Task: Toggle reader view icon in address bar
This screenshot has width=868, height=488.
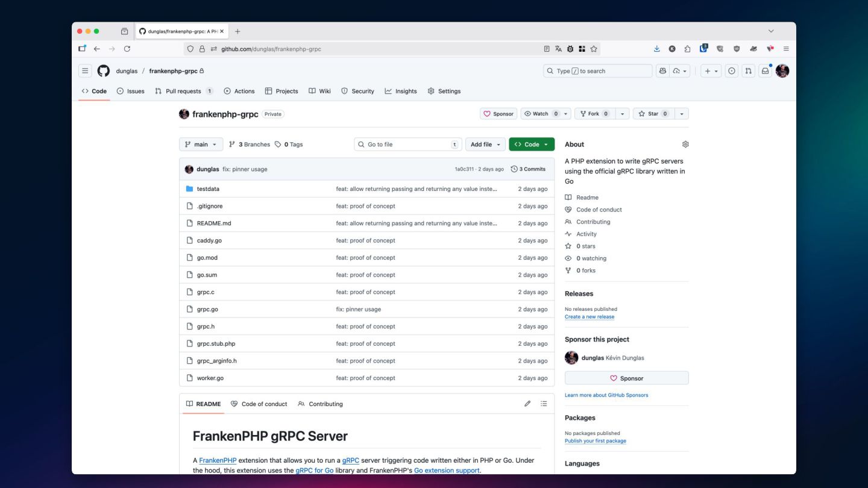Action: (x=547, y=49)
